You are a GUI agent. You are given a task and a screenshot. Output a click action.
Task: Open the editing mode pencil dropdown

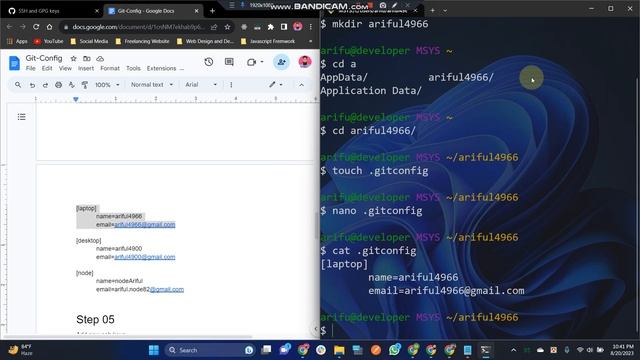pos(276,84)
